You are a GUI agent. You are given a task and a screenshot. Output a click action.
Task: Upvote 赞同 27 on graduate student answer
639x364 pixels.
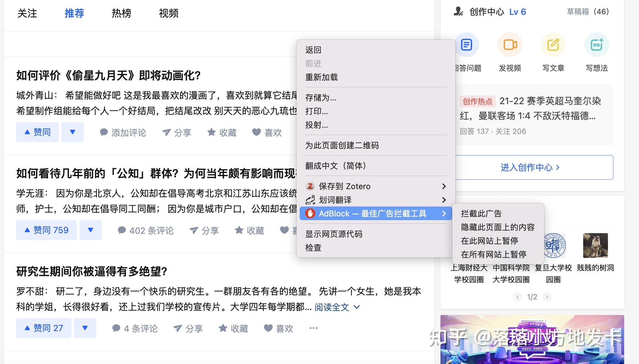point(44,328)
